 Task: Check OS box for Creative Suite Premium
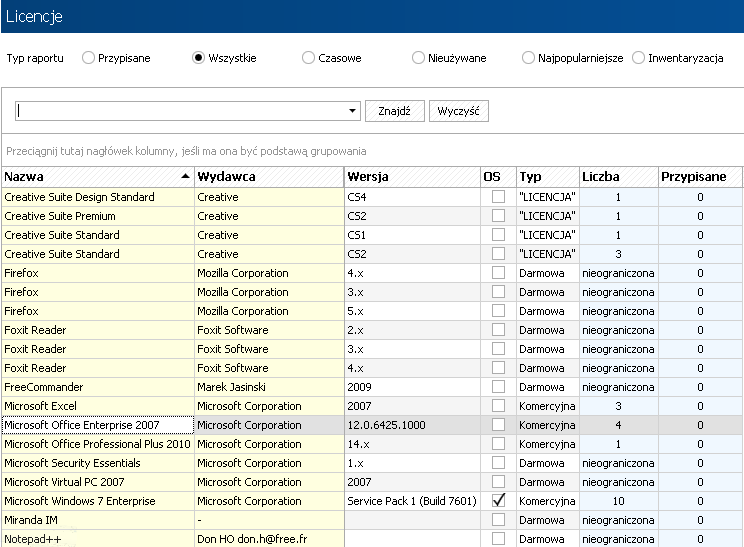click(498, 215)
